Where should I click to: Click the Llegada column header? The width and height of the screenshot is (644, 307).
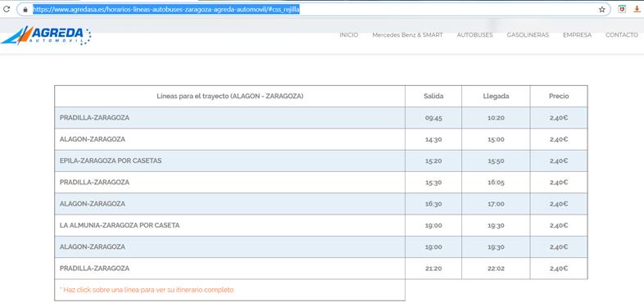point(496,96)
